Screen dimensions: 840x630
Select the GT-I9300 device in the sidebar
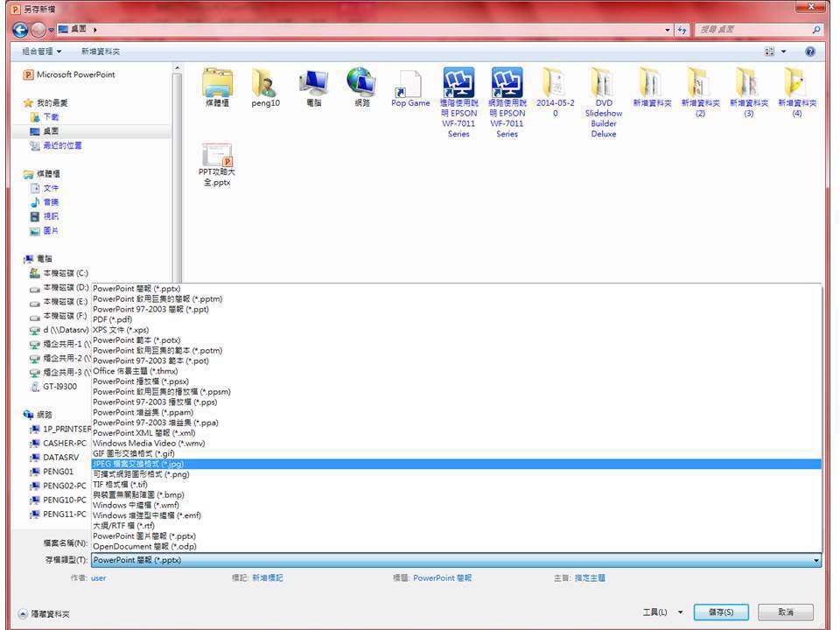(59, 386)
